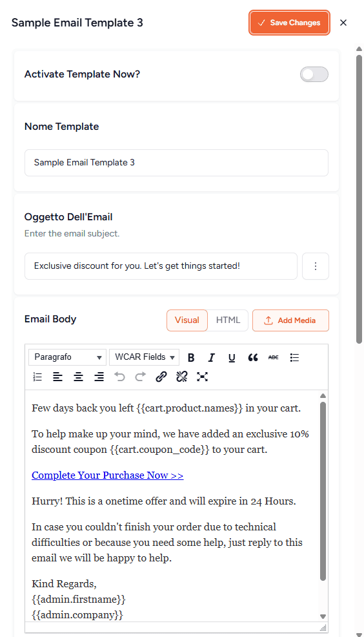Undo the last edit

tap(119, 377)
